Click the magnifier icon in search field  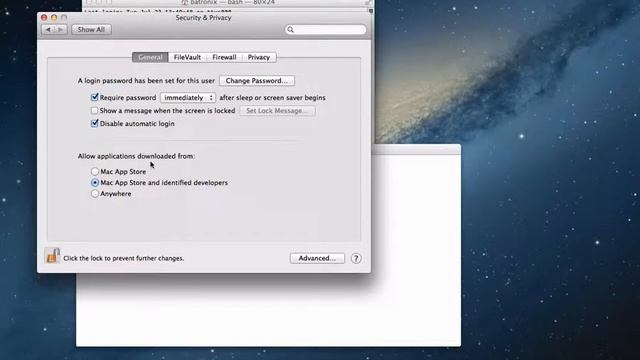[x=290, y=29]
